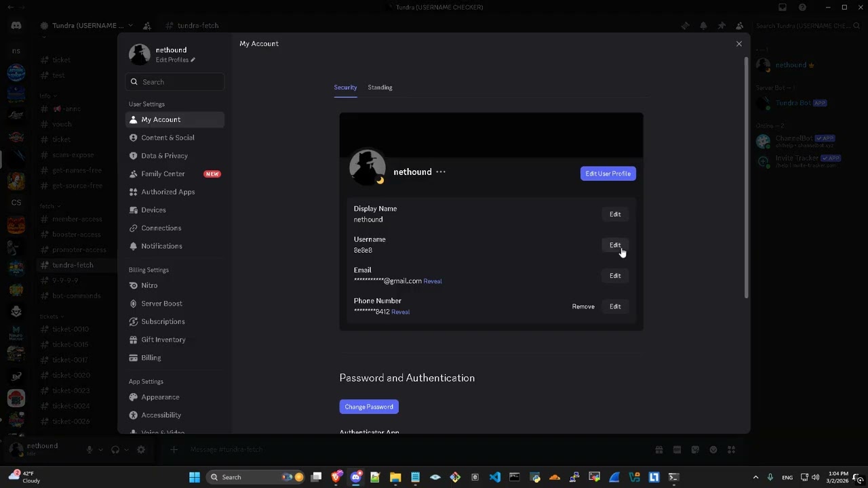Edit the Email address
The image size is (868, 488).
click(615, 276)
